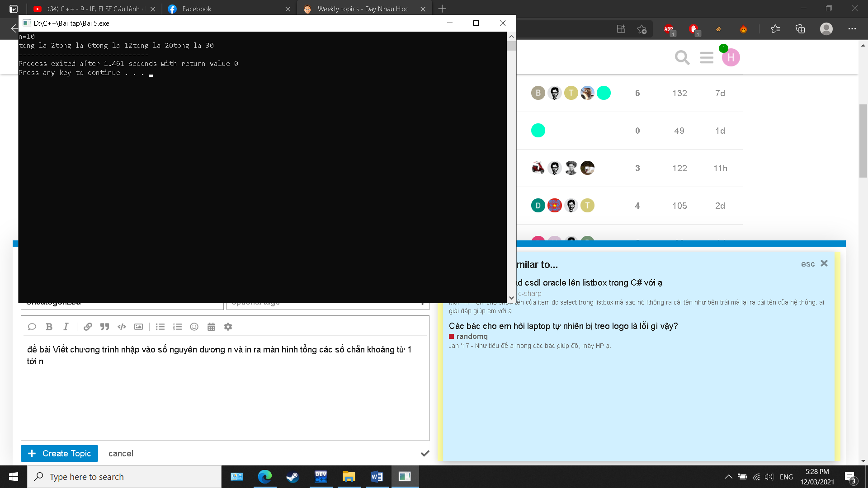Open a new browser tab
Screen dimensions: 868x488
coord(442,9)
